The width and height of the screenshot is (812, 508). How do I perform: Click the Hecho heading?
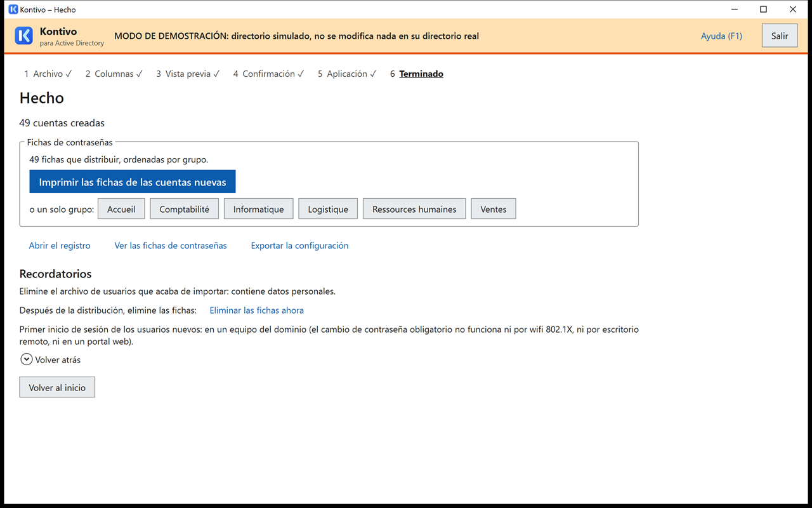pos(42,98)
